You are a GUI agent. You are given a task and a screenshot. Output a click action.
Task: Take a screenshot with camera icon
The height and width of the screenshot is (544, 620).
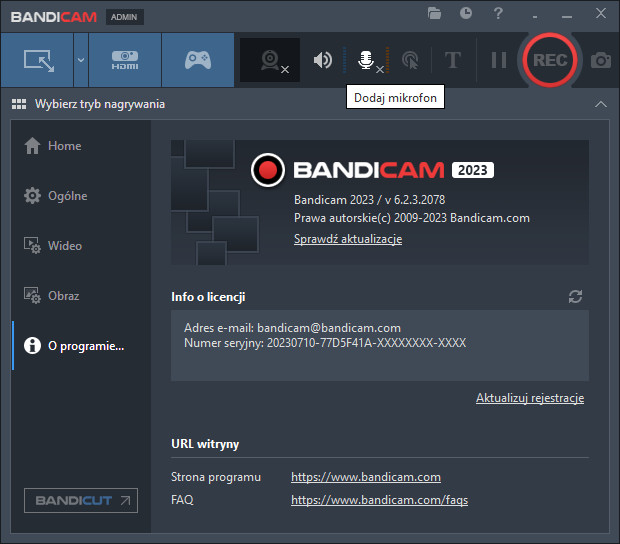[601, 60]
